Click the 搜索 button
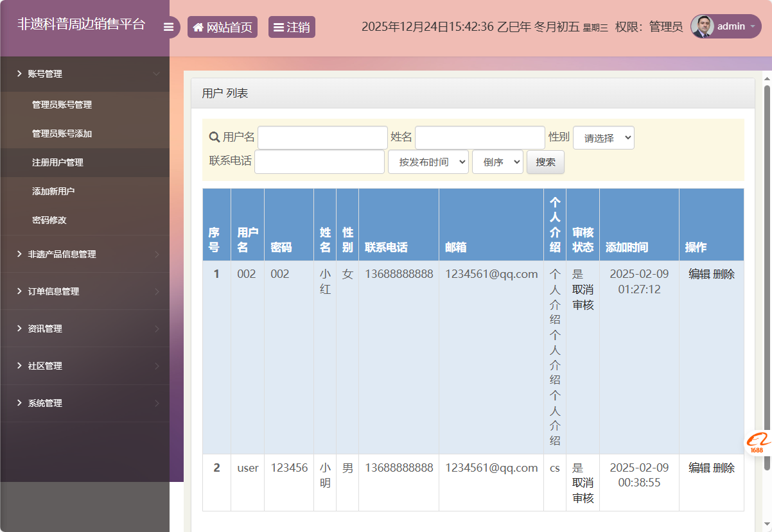772x532 pixels. point(545,162)
